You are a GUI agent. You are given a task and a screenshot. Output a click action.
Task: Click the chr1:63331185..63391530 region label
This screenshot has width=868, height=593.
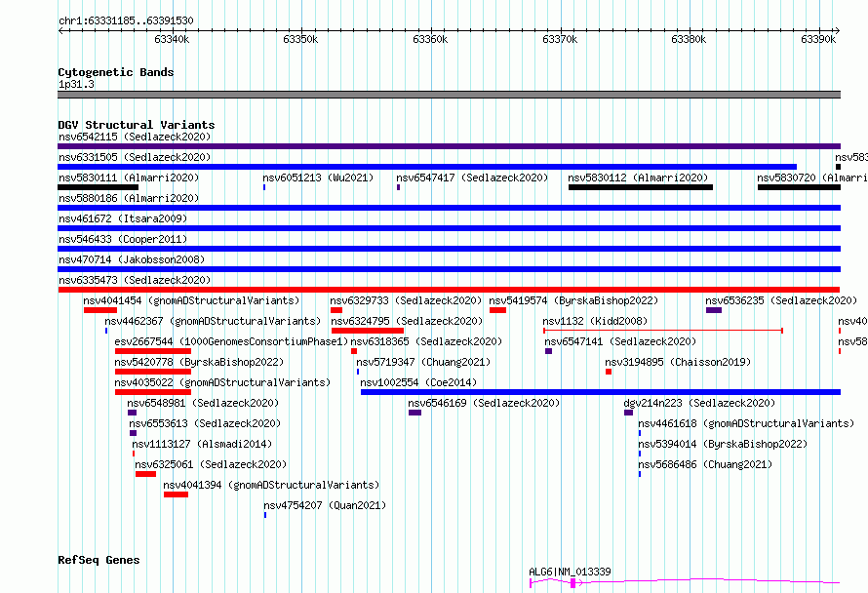point(126,20)
